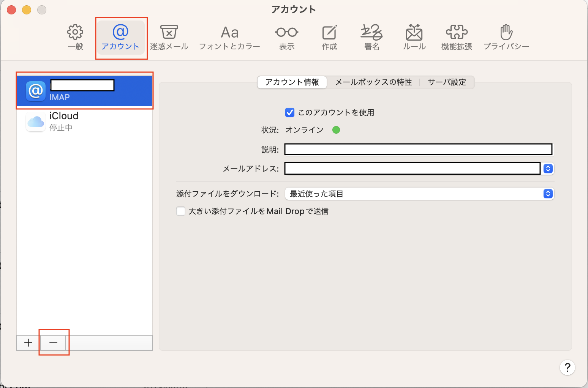Open the 署名 signatures pane
This screenshot has width=588, height=388.
[371, 38]
